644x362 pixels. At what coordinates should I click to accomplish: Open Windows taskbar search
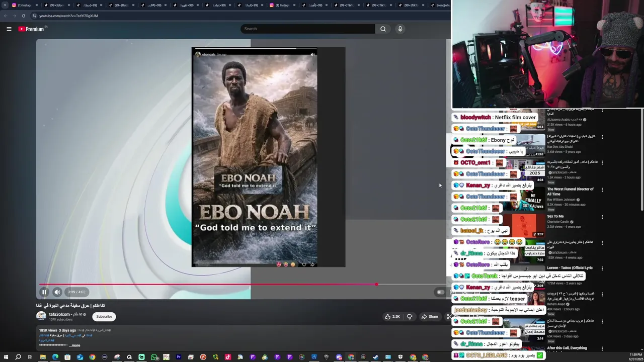coord(18,357)
